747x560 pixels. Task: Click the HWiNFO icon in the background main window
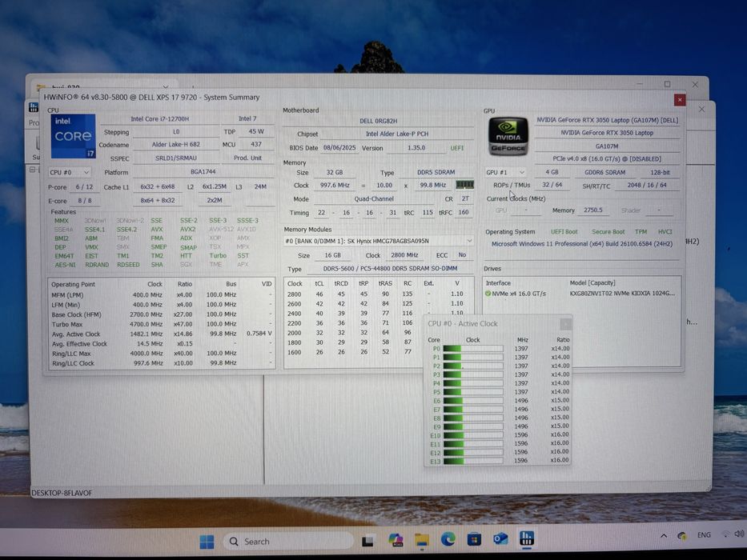click(x=34, y=107)
